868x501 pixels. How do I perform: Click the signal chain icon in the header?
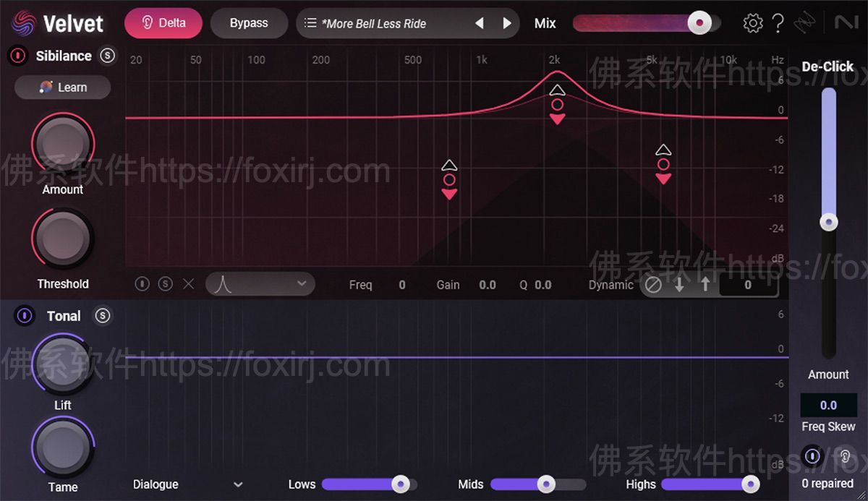pos(805,22)
